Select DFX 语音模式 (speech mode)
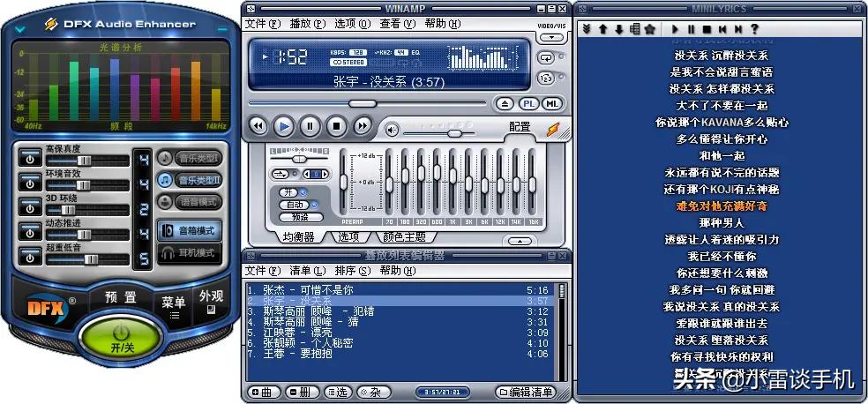 tap(190, 201)
